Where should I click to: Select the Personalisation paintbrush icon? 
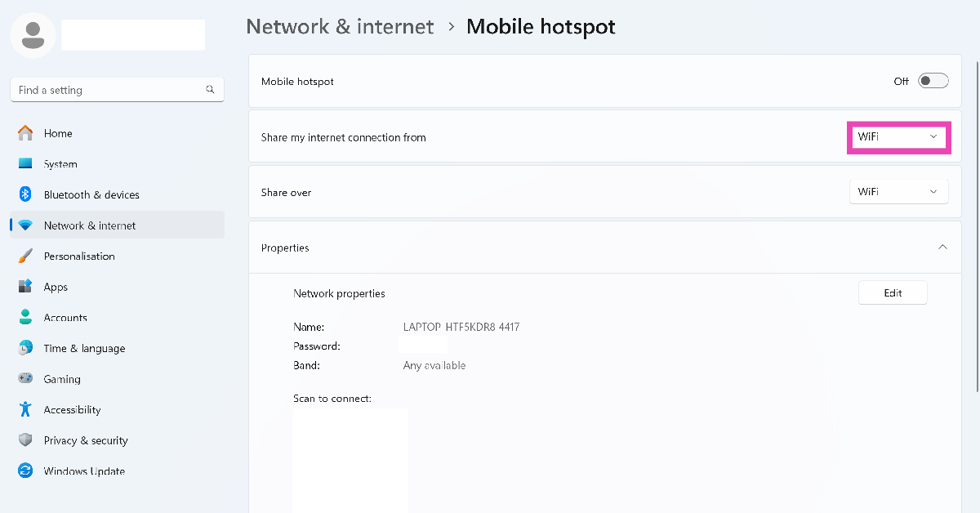(25, 256)
